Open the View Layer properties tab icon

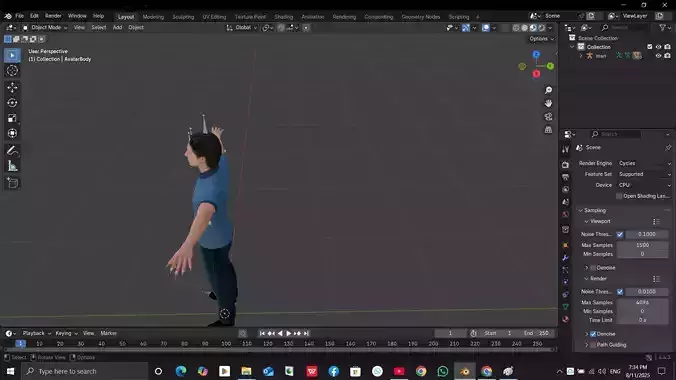pyautogui.click(x=565, y=190)
